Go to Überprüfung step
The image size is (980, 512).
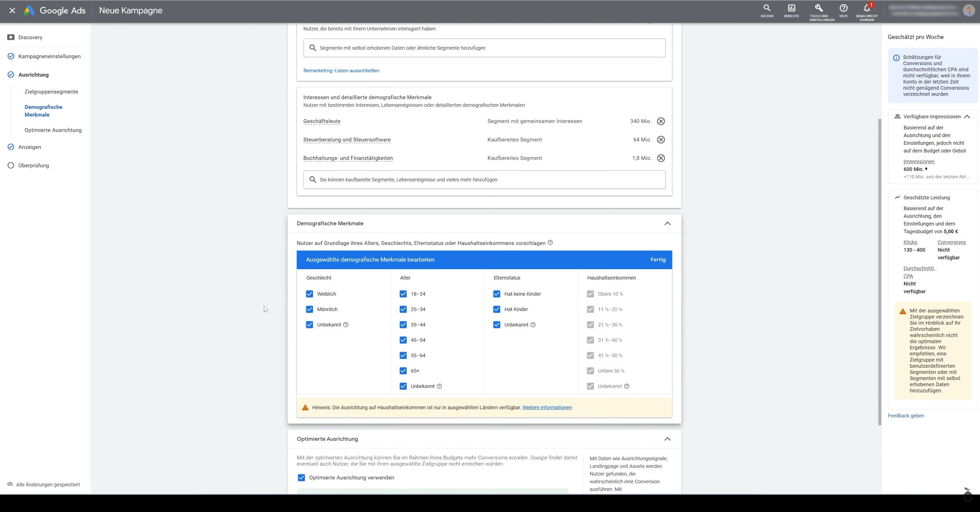33,165
